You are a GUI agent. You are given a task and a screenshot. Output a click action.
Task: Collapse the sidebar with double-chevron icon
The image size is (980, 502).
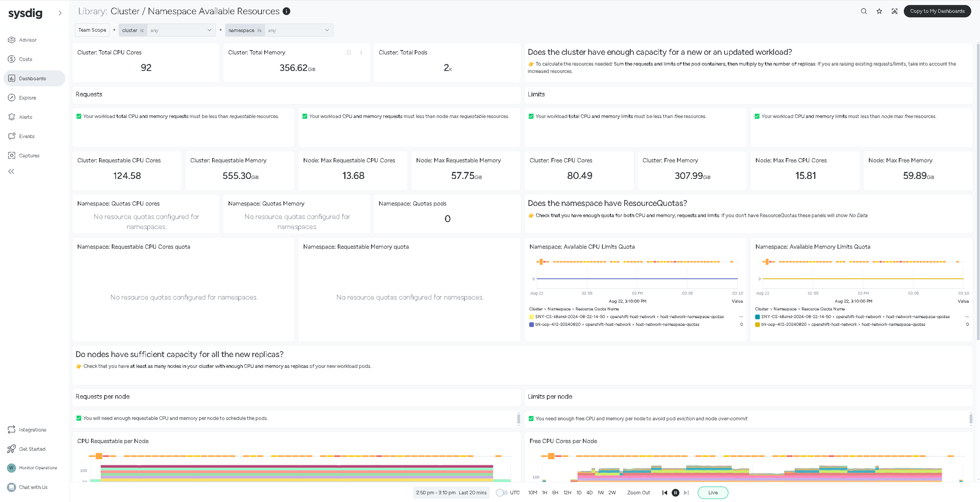point(11,171)
